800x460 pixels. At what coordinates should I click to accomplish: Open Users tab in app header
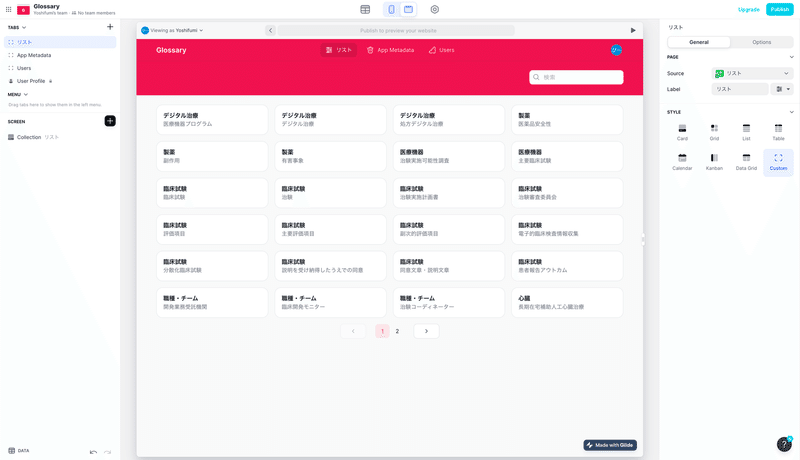click(x=441, y=50)
